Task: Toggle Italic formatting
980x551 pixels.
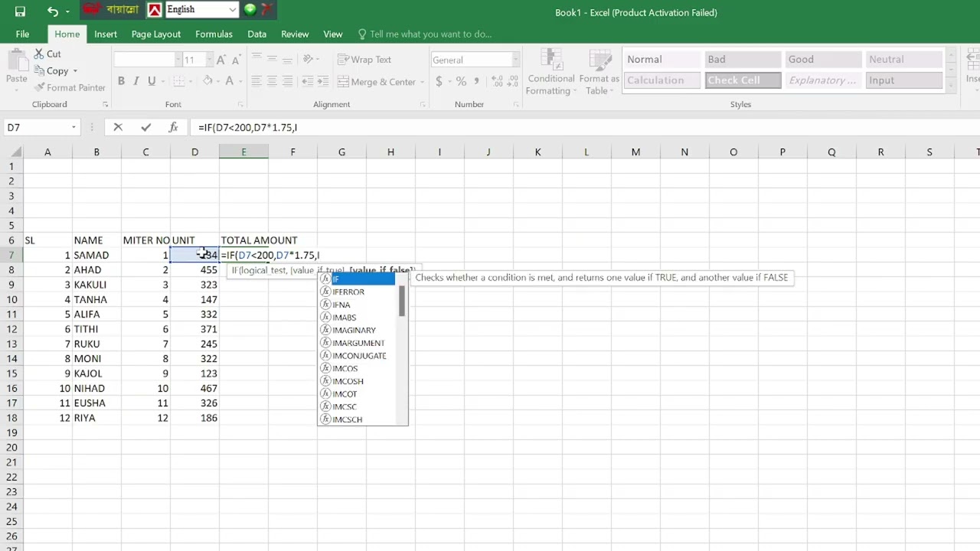Action: (x=136, y=82)
